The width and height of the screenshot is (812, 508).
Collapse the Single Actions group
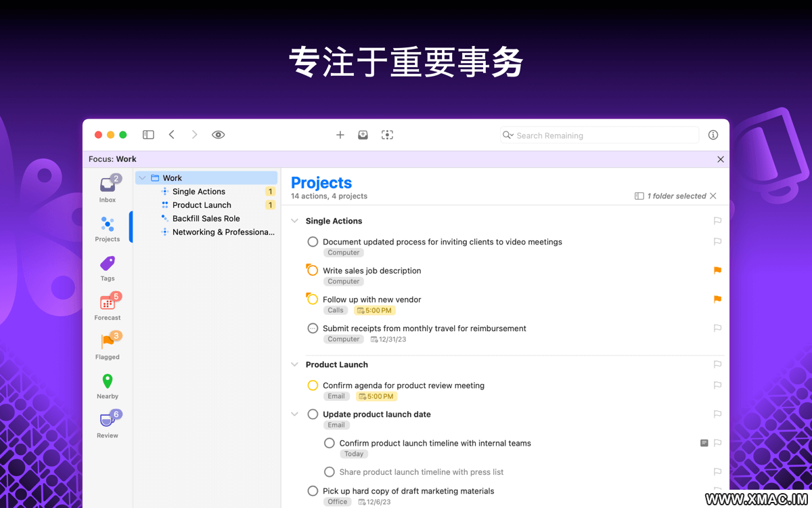[x=294, y=221]
